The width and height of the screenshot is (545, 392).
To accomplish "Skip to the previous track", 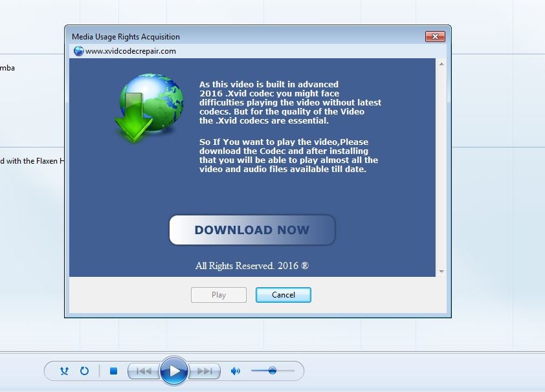I will pos(144,371).
